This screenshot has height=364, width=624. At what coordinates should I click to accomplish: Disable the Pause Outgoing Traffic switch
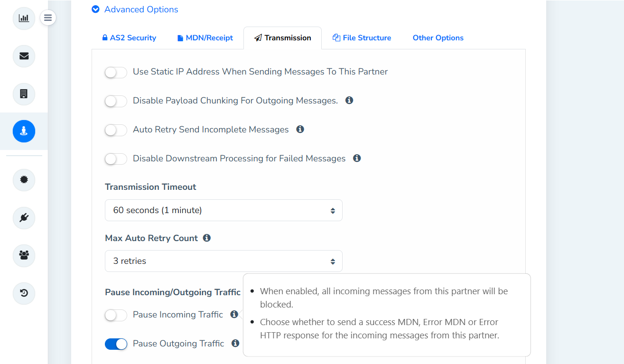point(116,344)
